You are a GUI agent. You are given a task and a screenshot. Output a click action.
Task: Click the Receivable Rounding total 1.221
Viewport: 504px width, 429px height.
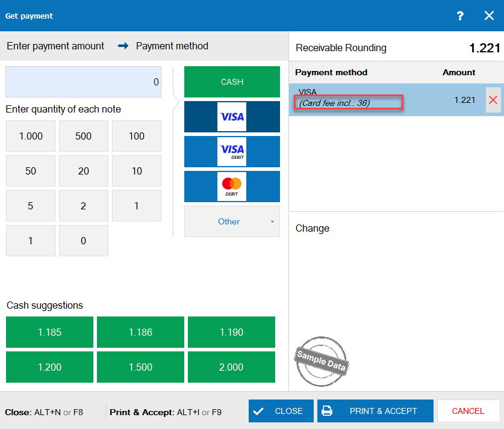pyautogui.click(x=484, y=48)
